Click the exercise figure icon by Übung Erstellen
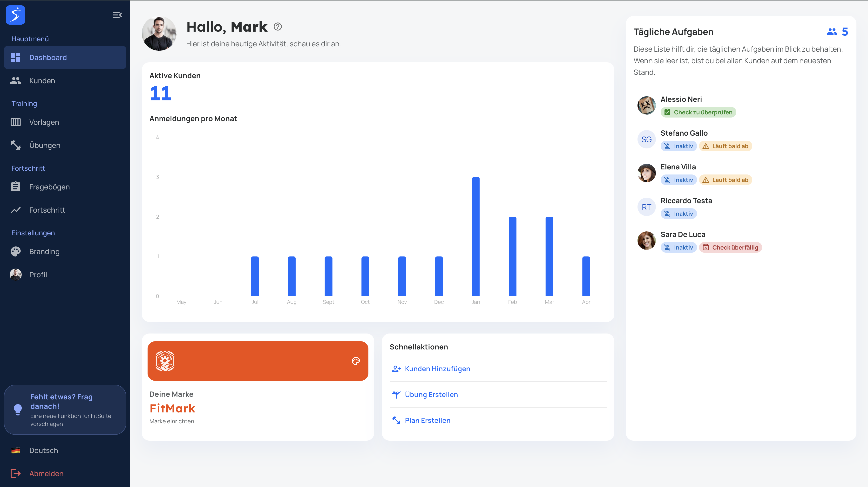Viewport: 868px width, 487px height. coord(396,395)
